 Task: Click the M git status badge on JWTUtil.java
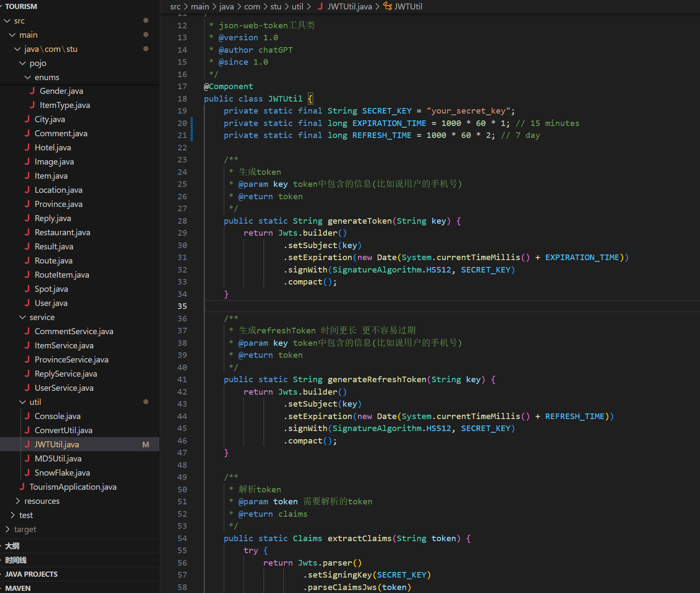[146, 444]
